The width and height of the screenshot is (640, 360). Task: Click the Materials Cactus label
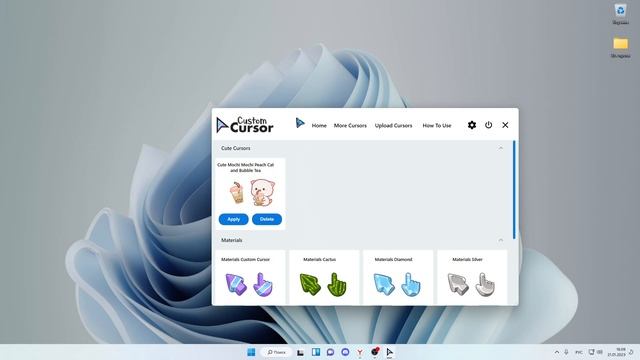click(x=320, y=259)
